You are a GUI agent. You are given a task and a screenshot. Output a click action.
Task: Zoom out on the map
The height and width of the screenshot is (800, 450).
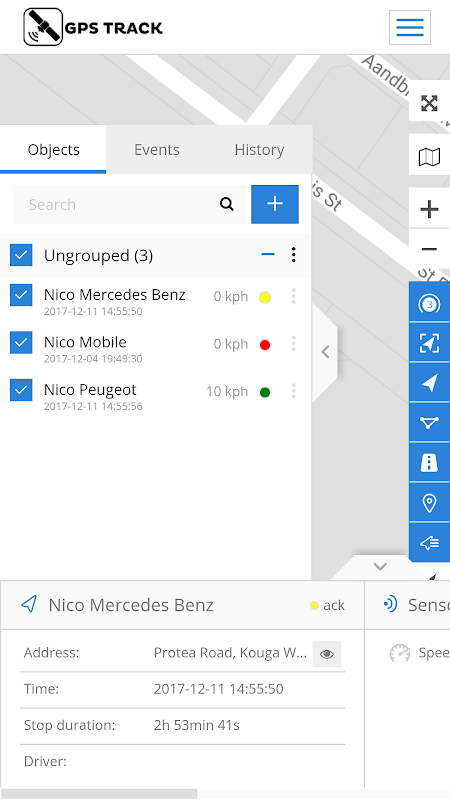(x=429, y=249)
